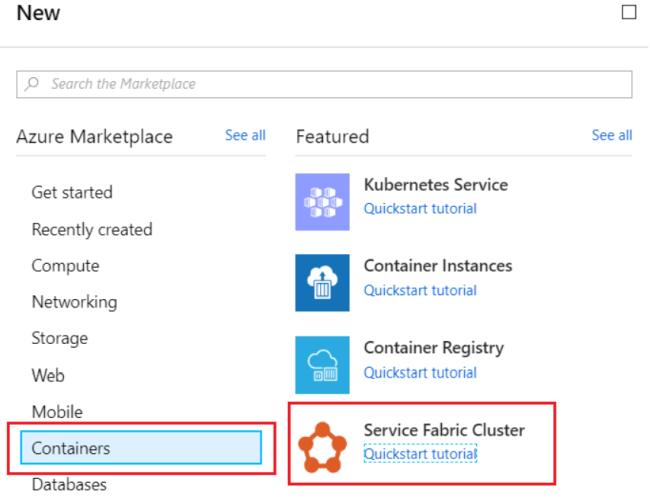
Task: Click the search magnifier icon
Action: point(33,84)
